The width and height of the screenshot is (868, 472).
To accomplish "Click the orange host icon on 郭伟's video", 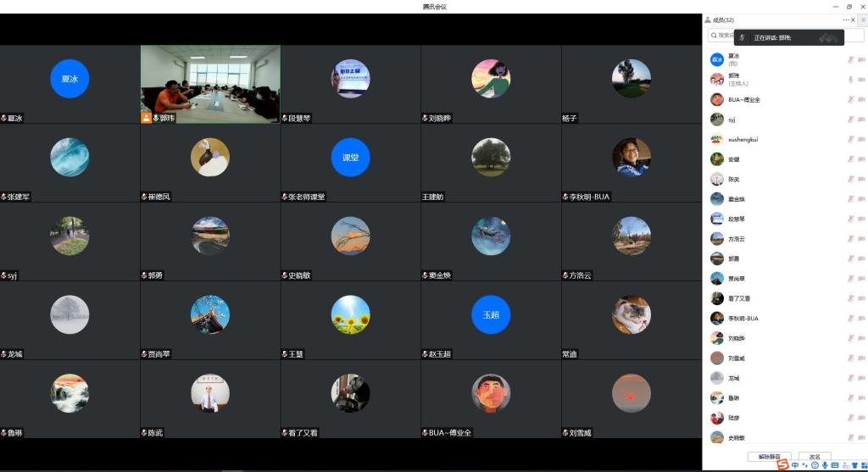I will point(146,118).
